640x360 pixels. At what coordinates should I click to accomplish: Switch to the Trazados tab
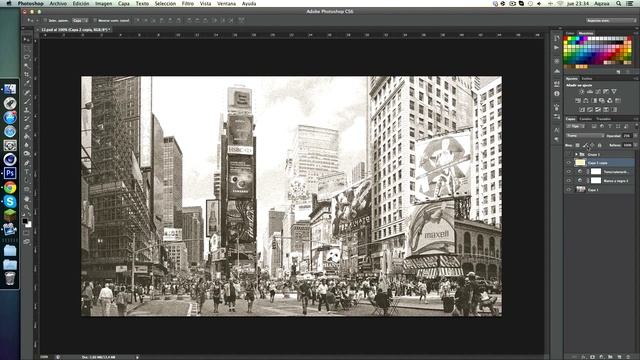pyautogui.click(x=603, y=119)
